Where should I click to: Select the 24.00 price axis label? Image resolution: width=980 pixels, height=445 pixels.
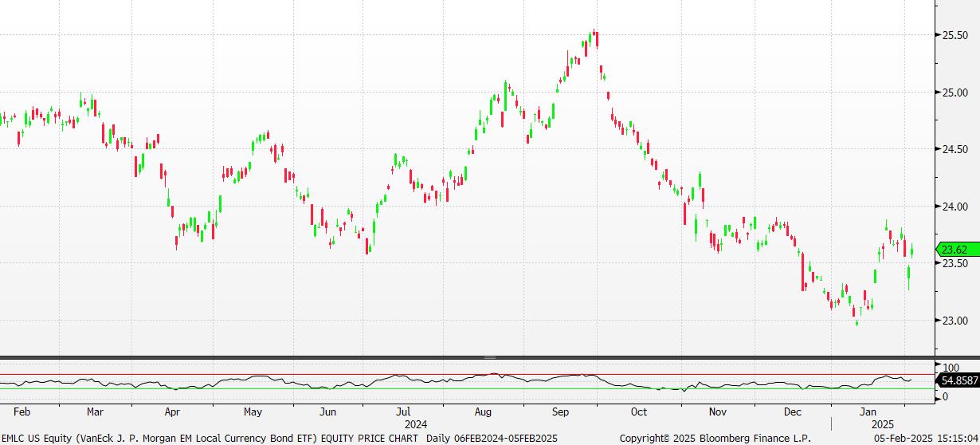coord(955,207)
